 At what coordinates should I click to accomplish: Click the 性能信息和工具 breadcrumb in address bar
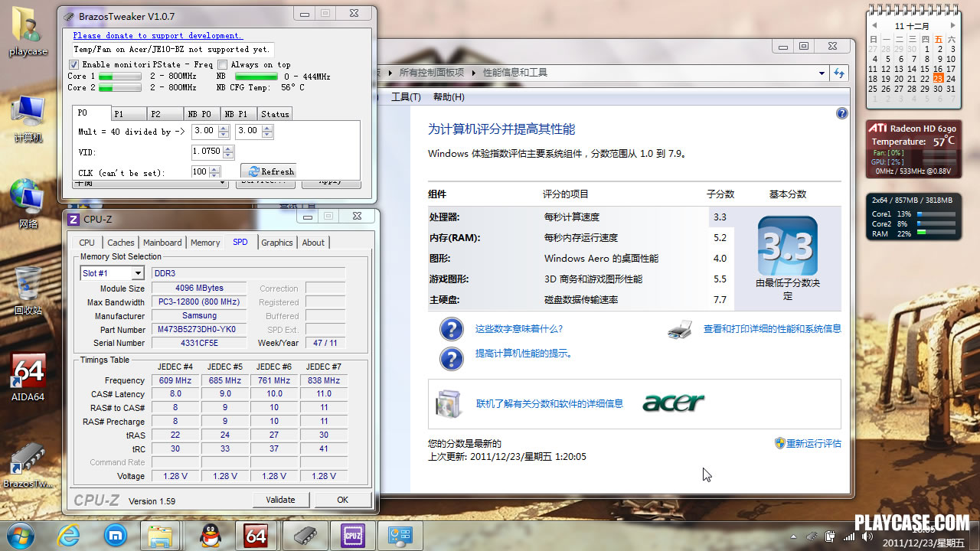pos(515,73)
